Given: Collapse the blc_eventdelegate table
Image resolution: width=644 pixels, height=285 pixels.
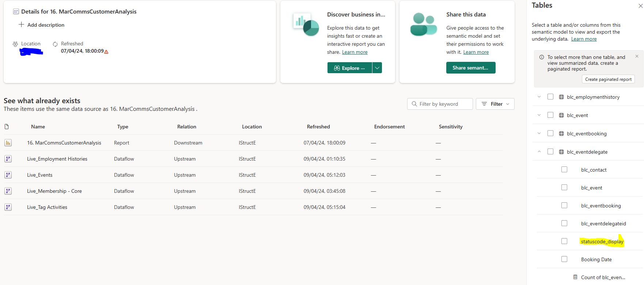Looking at the screenshot, I should tap(539, 151).
